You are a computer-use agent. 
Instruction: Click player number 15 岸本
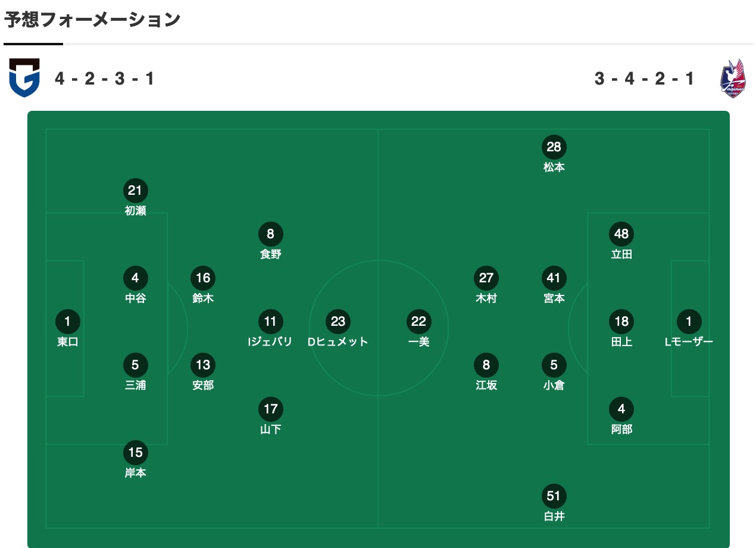click(136, 453)
